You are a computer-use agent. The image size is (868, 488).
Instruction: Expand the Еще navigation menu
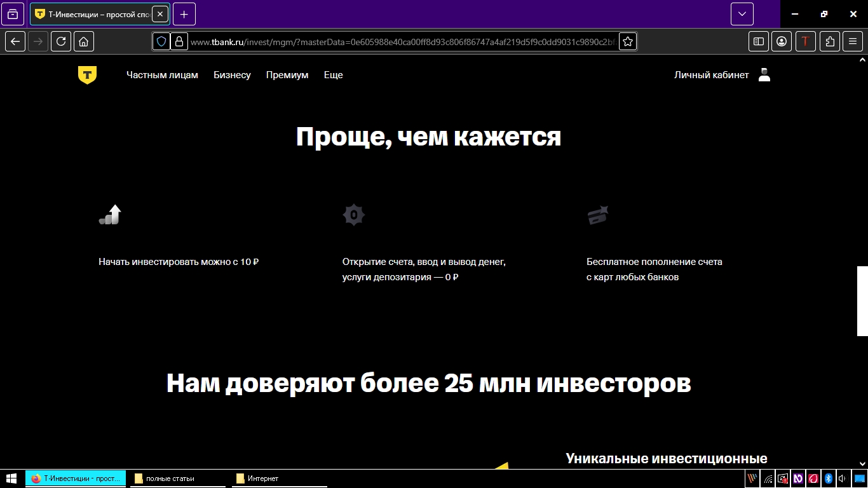(334, 75)
